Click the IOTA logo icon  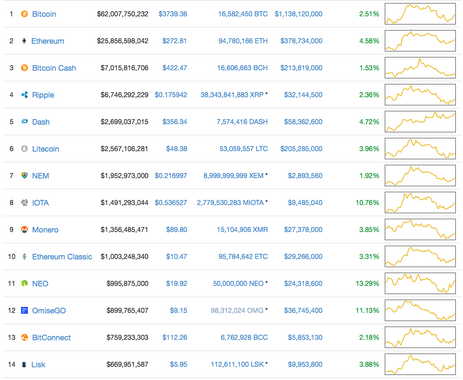point(24,202)
